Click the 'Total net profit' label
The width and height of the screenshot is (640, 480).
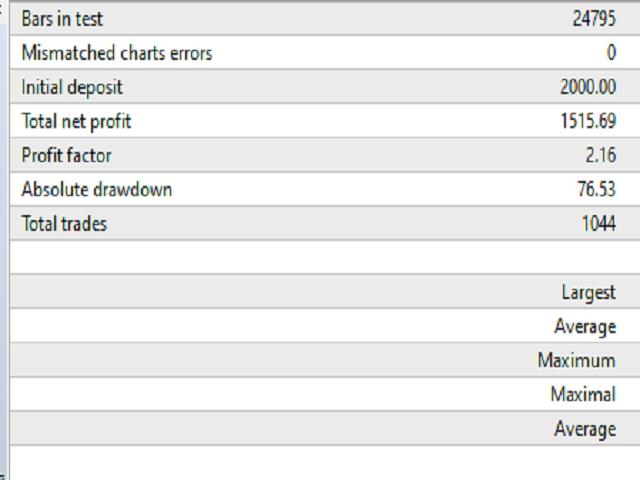coord(76,122)
